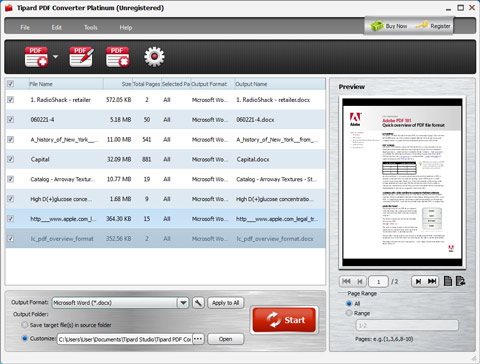The image size is (480, 364).
Task: Click the Remove PDF file icon
Action: [118, 57]
